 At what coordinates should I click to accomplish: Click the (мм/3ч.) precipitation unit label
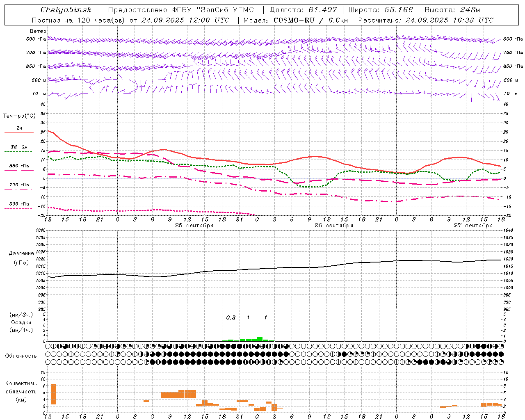click(x=21, y=315)
